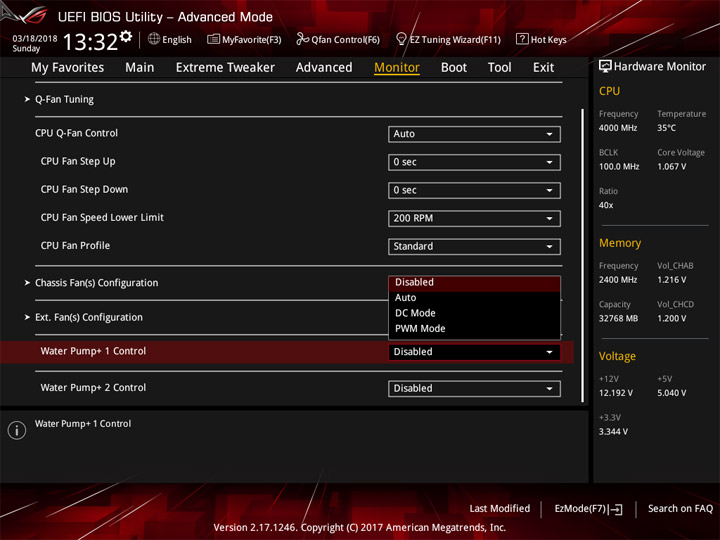Open Qfan Control(F6) fan icon

[x=302, y=39]
